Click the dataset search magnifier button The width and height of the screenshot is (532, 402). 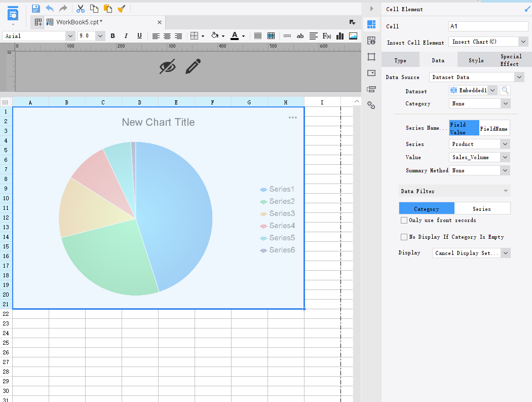505,90
